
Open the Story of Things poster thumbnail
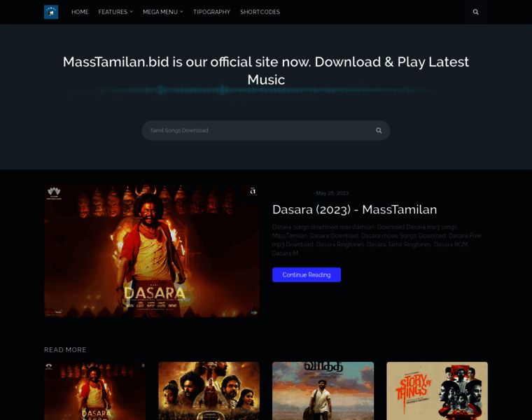click(x=437, y=391)
